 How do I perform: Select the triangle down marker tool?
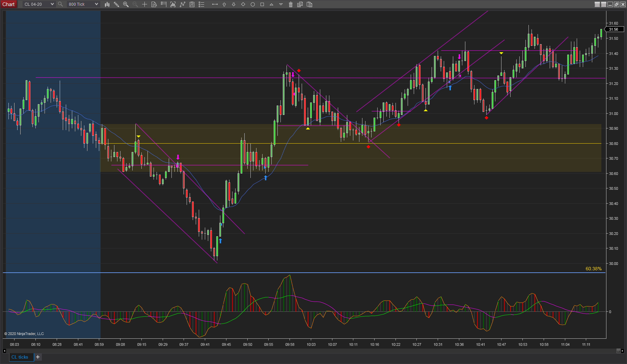coord(281,4)
